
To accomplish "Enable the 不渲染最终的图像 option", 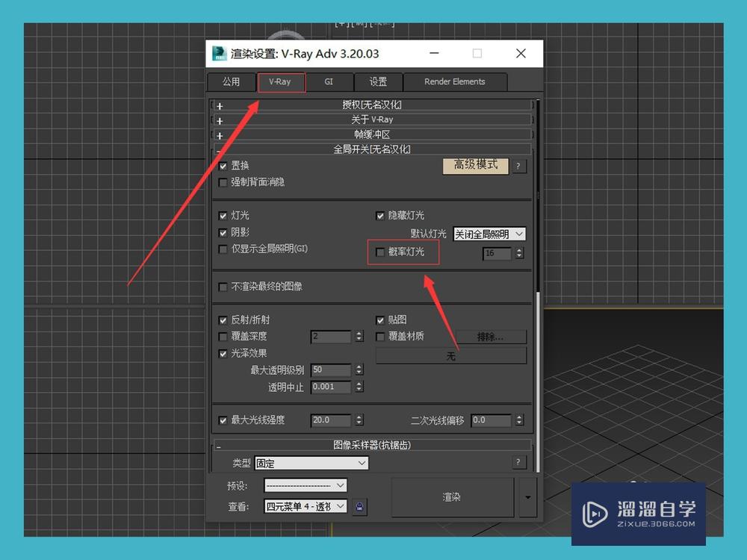I will point(223,286).
